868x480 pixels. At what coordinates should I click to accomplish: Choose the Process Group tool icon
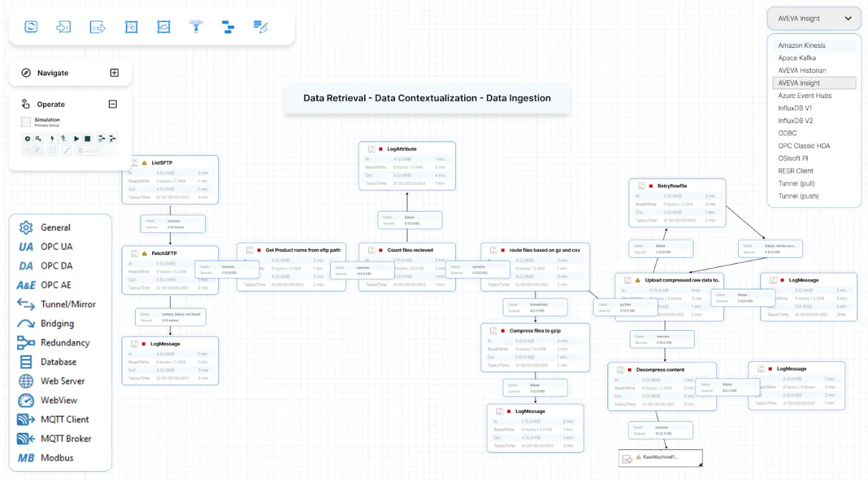pos(131,27)
